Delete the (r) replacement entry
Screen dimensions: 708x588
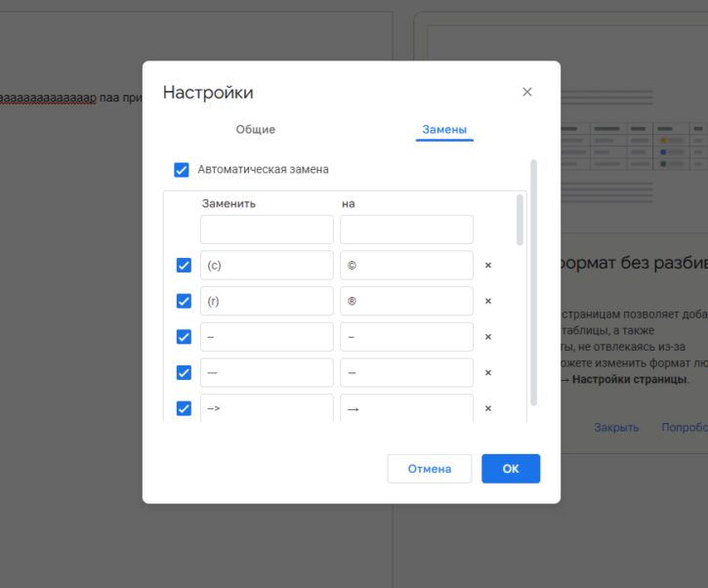[488, 301]
